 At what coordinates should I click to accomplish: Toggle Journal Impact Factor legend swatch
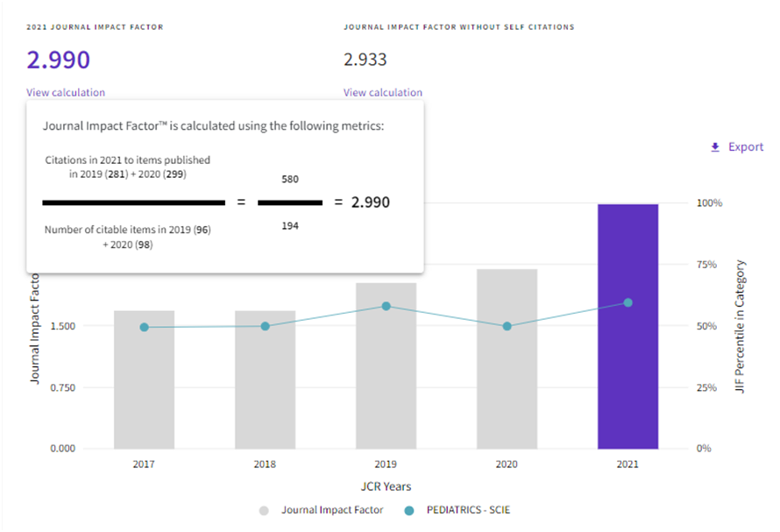264,509
